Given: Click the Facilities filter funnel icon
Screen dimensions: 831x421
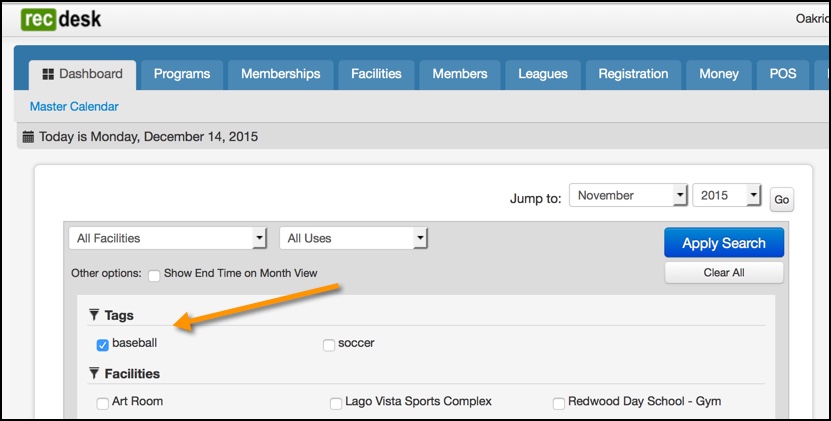Looking at the screenshot, I should click(x=94, y=373).
